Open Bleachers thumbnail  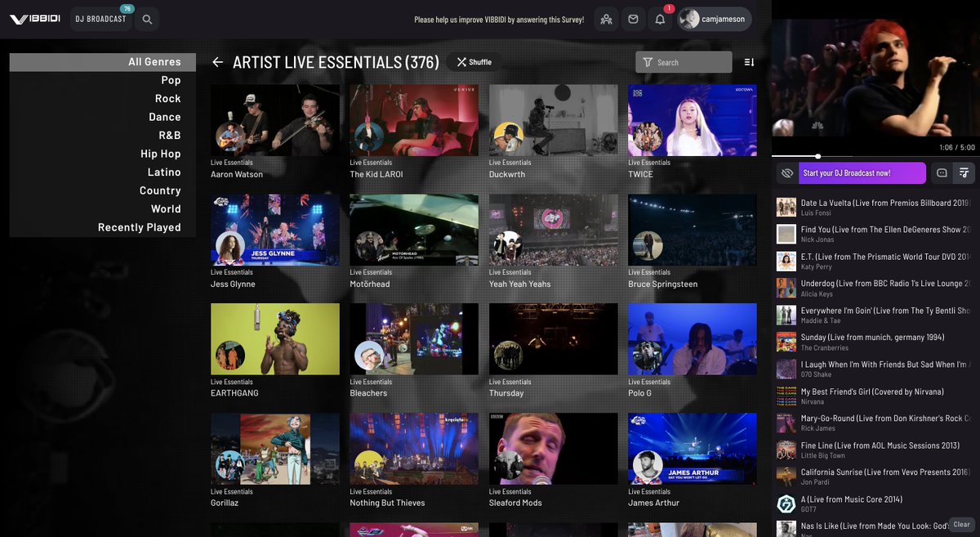click(x=414, y=339)
